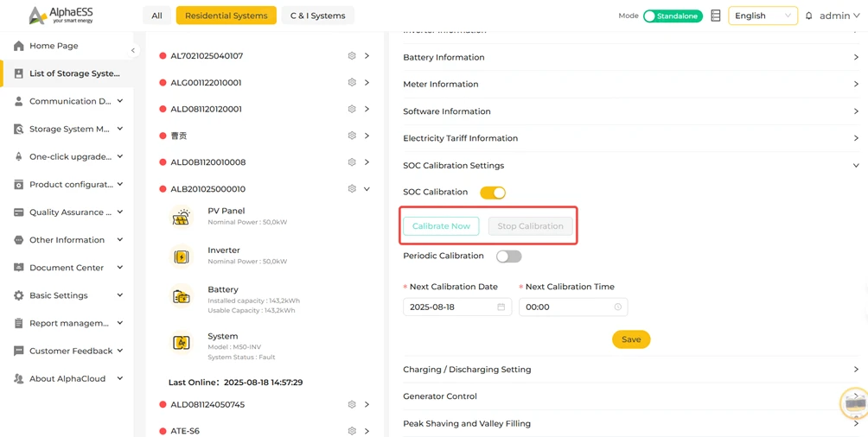Screen dimensions: 868x437
Task: Click the calendar icon in date field
Action: click(x=501, y=307)
